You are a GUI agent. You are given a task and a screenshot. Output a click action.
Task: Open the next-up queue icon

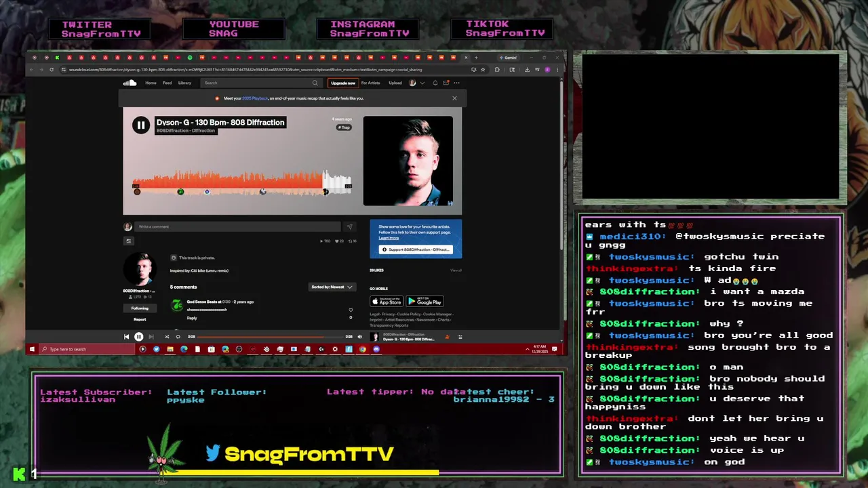point(460,336)
